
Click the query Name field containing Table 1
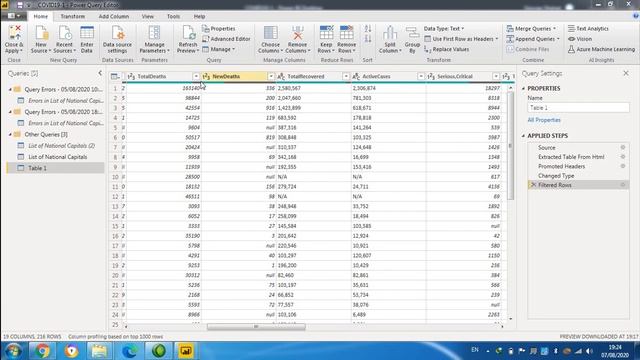click(x=578, y=108)
